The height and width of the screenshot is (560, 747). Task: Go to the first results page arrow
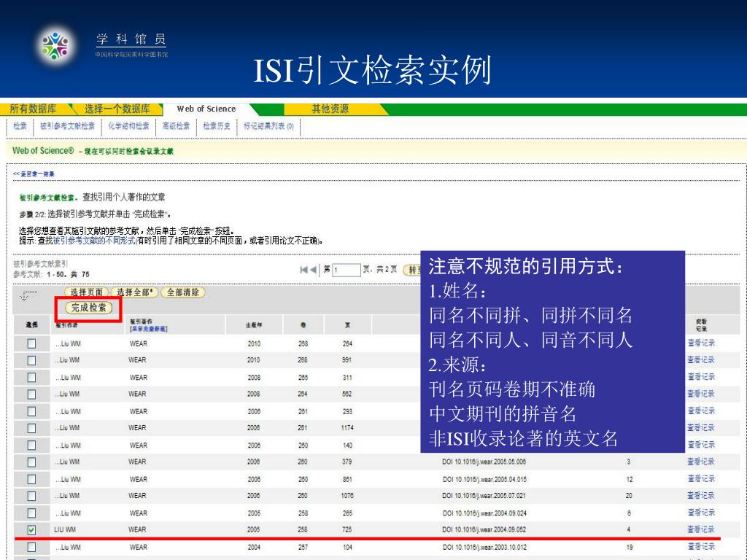coord(304,270)
